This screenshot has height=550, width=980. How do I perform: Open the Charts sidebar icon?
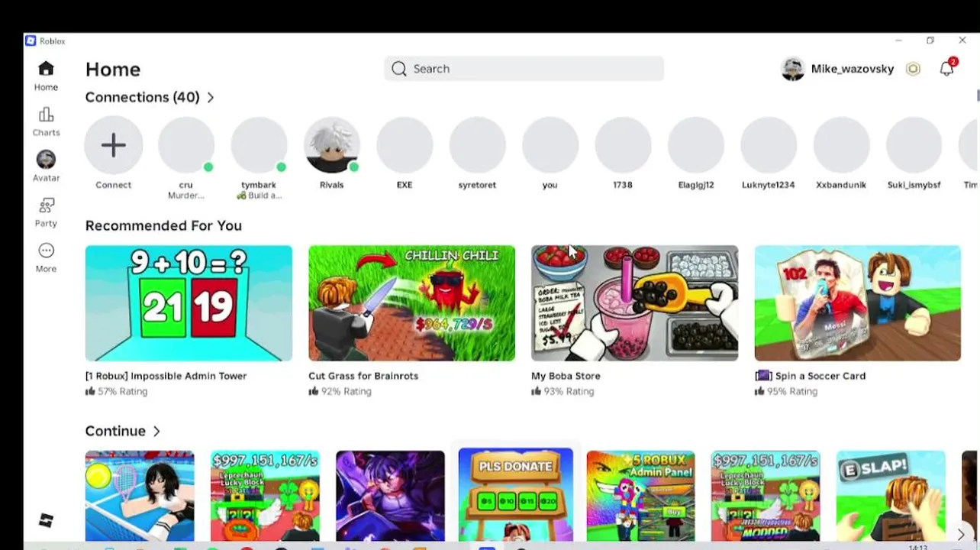pos(46,115)
